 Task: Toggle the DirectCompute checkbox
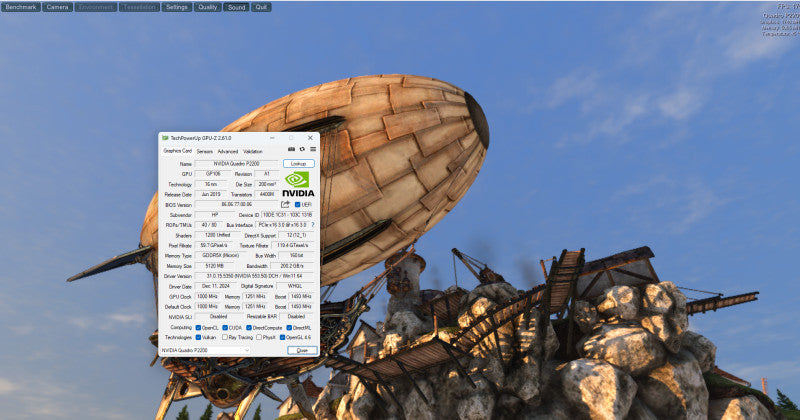click(x=249, y=328)
